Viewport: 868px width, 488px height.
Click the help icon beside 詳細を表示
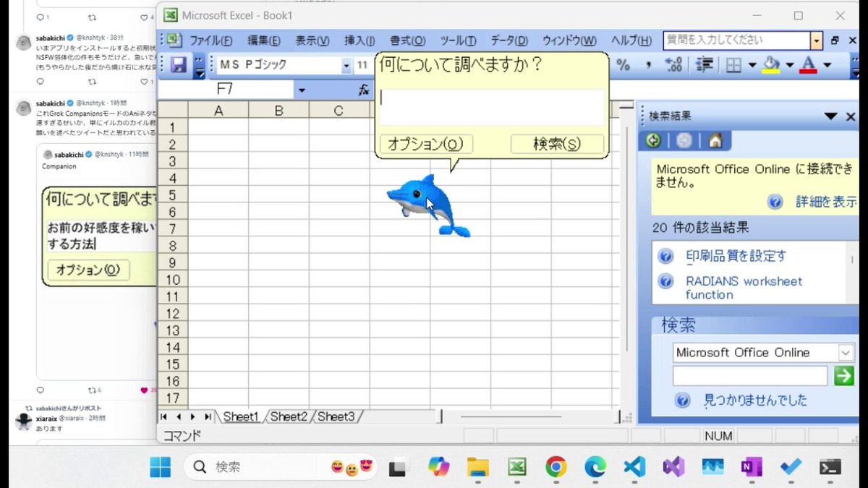tap(775, 202)
